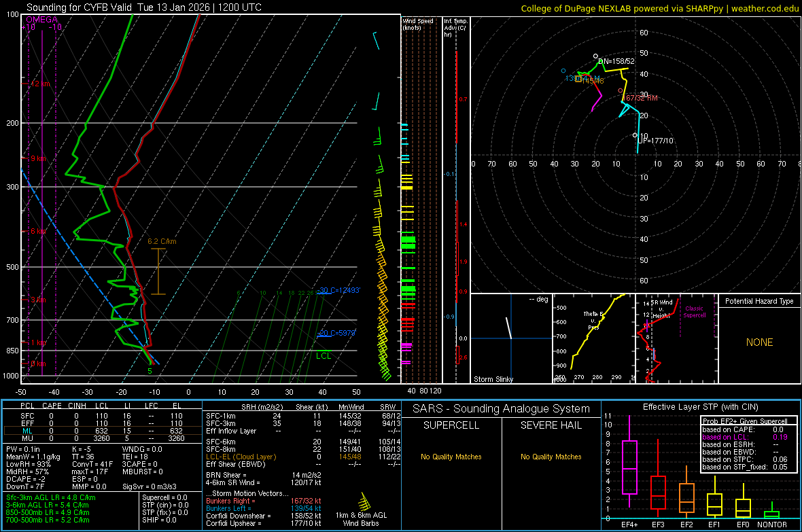Click the SR Wind v. Height label
The image size is (802, 532).
[661, 309]
